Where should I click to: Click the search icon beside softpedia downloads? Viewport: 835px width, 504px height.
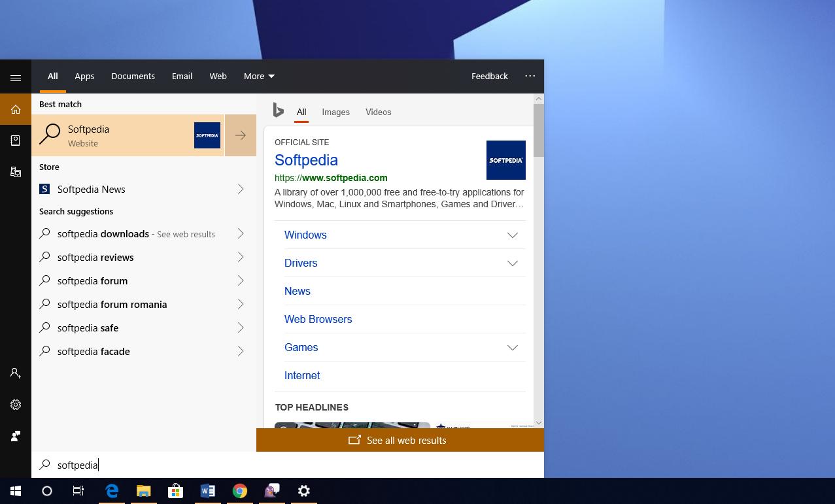(x=44, y=233)
